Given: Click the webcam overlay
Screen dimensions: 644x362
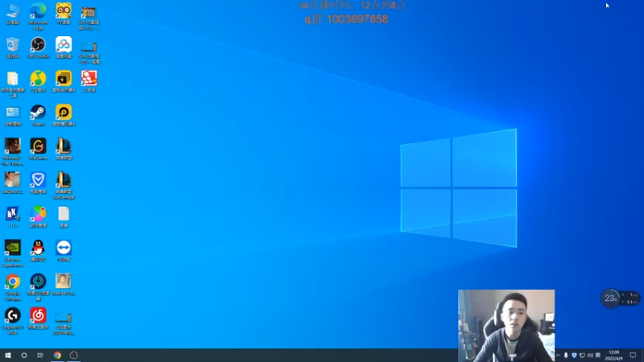Looking at the screenshot, I should tap(506, 326).
